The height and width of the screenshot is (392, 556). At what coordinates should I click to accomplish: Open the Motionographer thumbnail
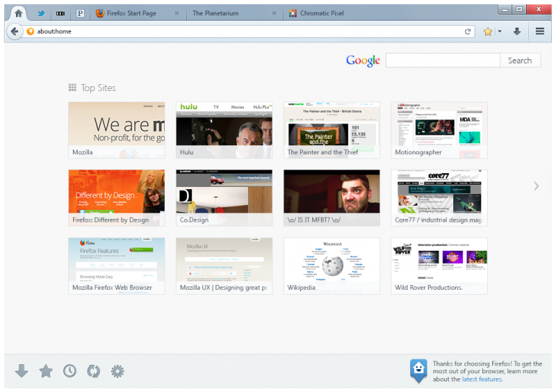tap(439, 130)
